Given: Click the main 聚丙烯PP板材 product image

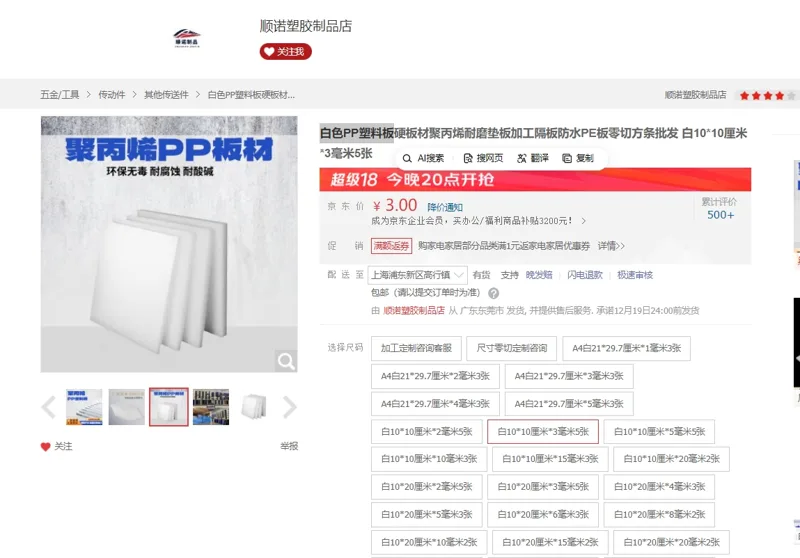Looking at the screenshot, I should (x=169, y=244).
